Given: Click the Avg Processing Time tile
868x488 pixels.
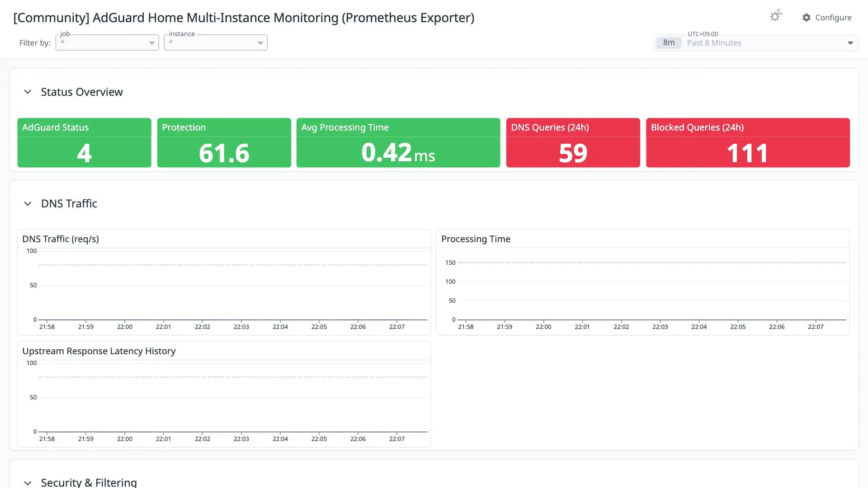Looking at the screenshot, I should pos(398,143).
